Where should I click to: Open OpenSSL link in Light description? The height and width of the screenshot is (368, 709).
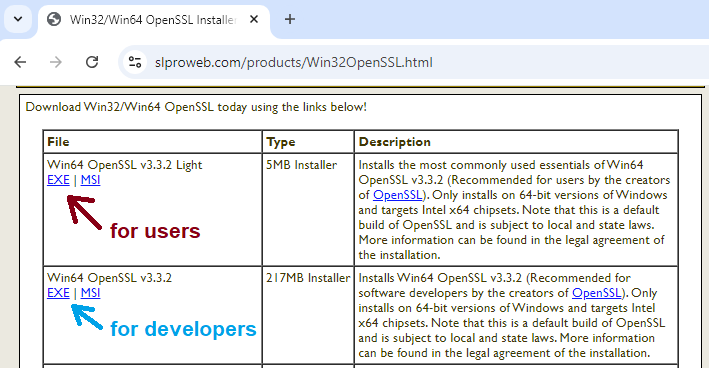pos(397,195)
